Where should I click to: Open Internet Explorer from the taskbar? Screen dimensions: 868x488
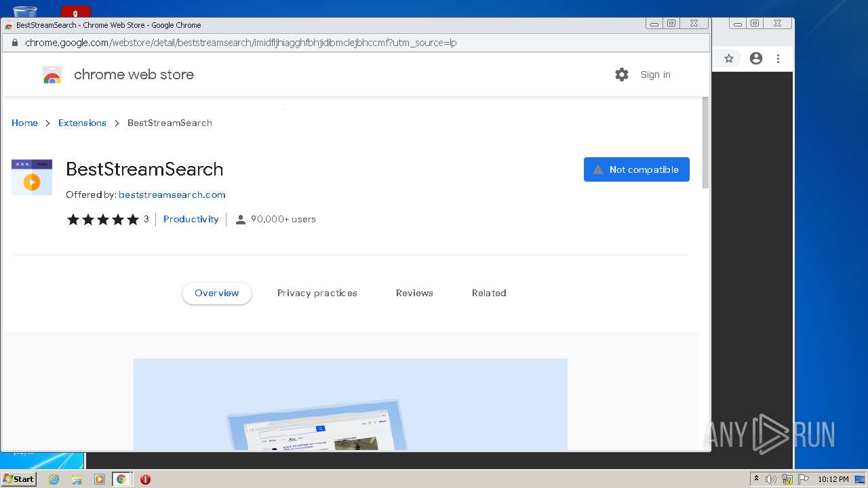click(x=54, y=479)
